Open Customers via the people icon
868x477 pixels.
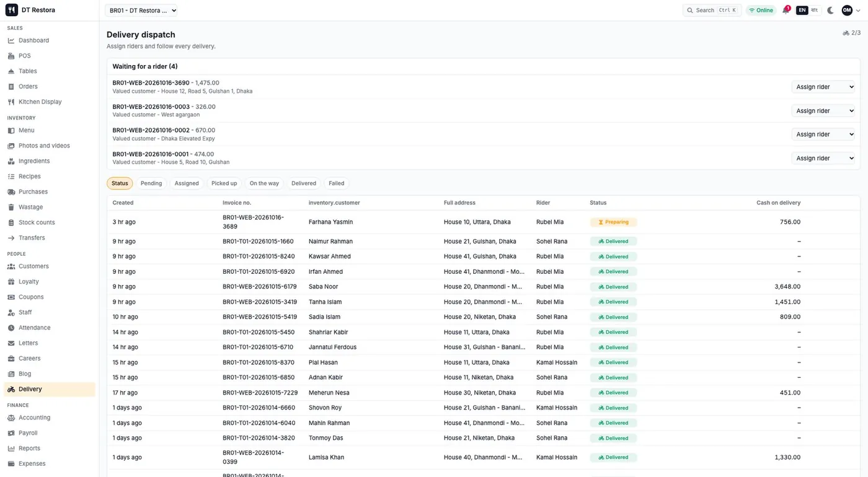tap(11, 266)
